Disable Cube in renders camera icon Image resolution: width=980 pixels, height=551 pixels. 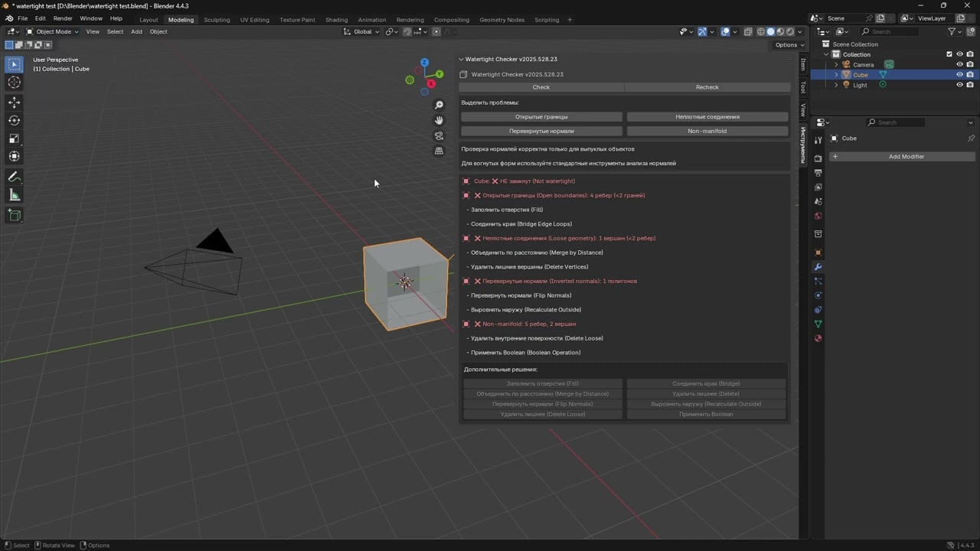point(970,75)
